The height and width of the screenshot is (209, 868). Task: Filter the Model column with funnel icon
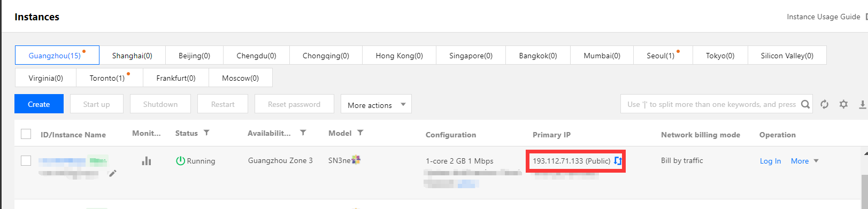(x=360, y=133)
